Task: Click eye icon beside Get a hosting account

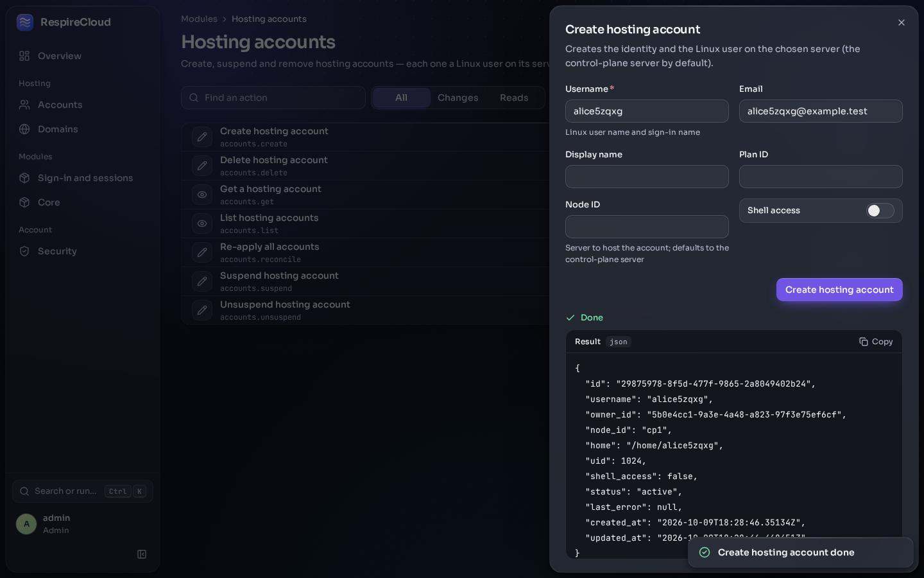Action: 202,195
